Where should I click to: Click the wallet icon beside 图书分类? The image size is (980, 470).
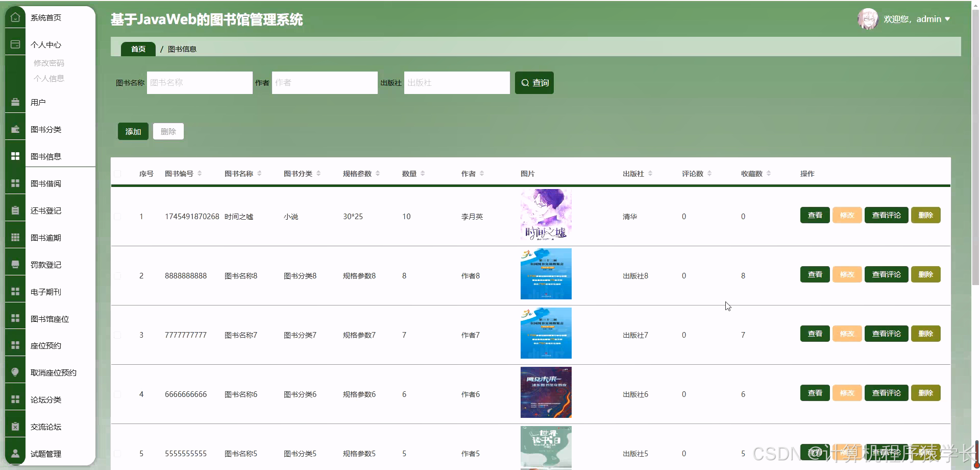pyautogui.click(x=15, y=129)
